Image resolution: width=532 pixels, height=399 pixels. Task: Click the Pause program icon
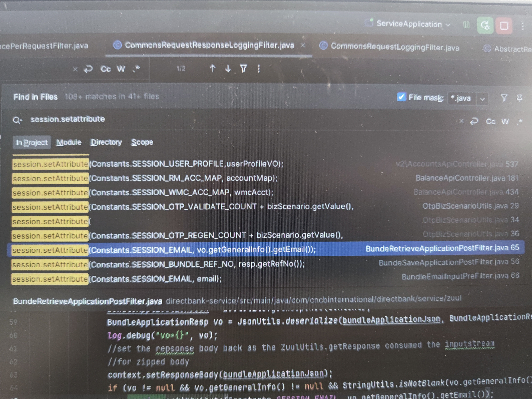point(466,25)
